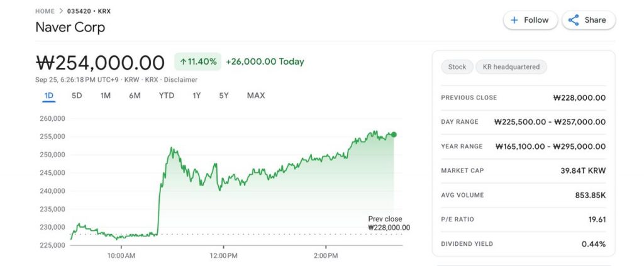View the 5Y price history
This screenshot has width=644, height=266.
point(224,96)
